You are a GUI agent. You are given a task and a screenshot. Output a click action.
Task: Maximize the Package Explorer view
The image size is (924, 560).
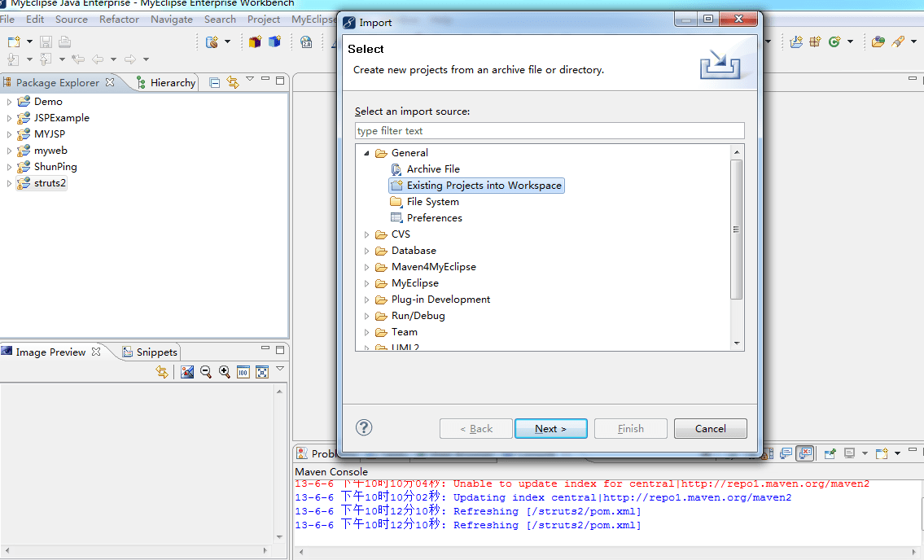click(280, 80)
